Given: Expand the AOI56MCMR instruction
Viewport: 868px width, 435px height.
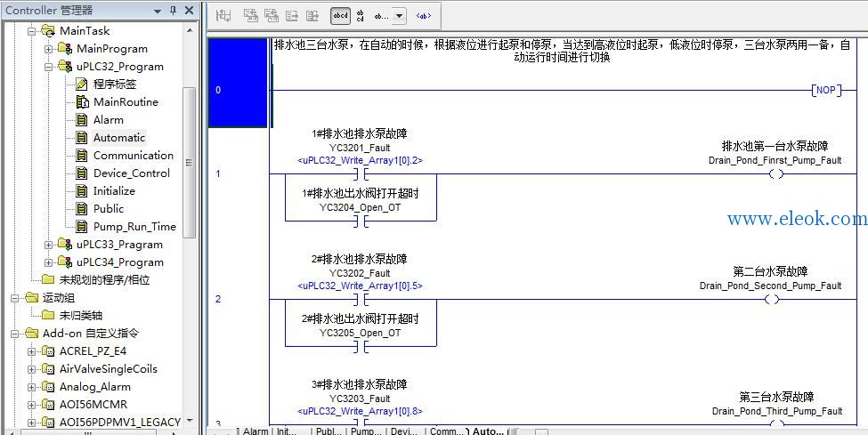Looking at the screenshot, I should (x=31, y=405).
